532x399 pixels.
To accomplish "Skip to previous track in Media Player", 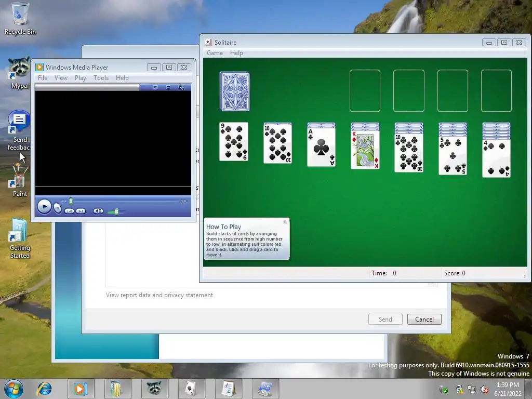I will click(69, 211).
